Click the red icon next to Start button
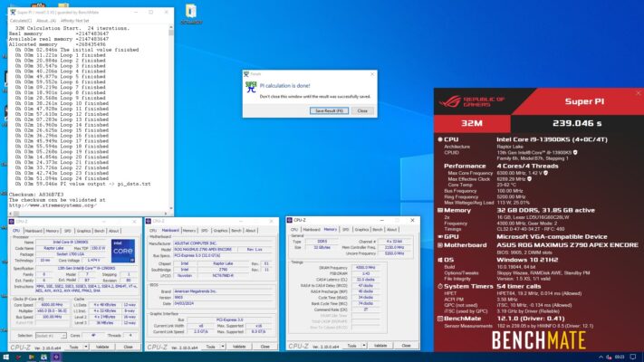644x362 pixels. pos(18,357)
